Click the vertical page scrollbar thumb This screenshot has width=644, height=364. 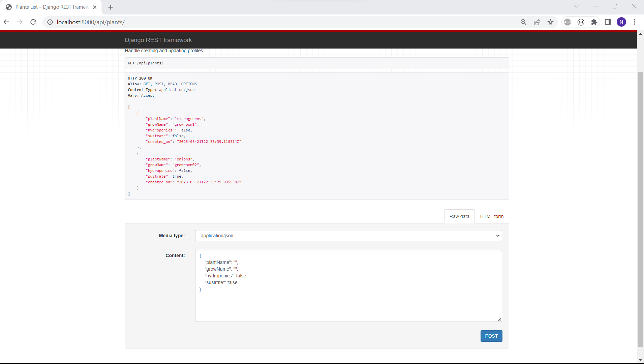640,209
